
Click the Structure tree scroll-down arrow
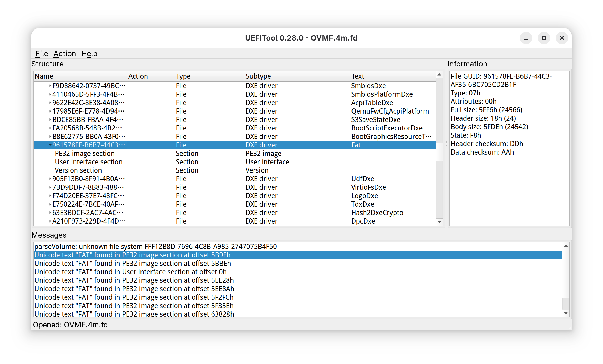(439, 222)
